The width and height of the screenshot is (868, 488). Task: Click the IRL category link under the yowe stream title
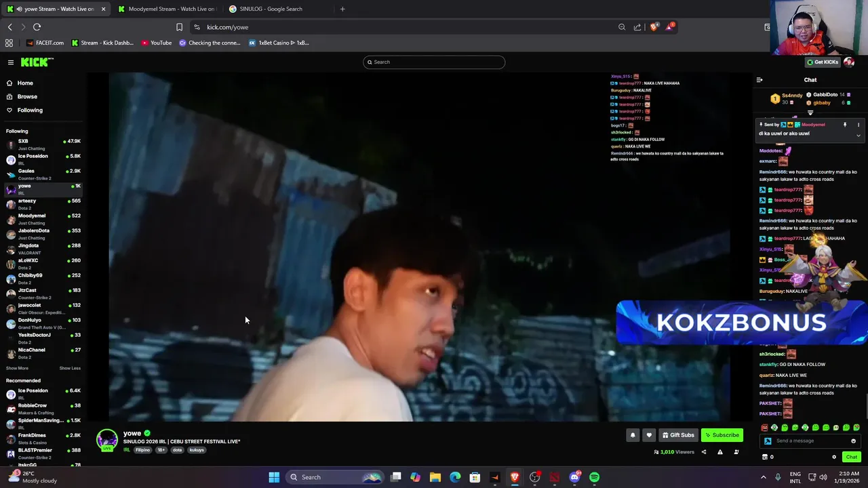pyautogui.click(x=126, y=450)
